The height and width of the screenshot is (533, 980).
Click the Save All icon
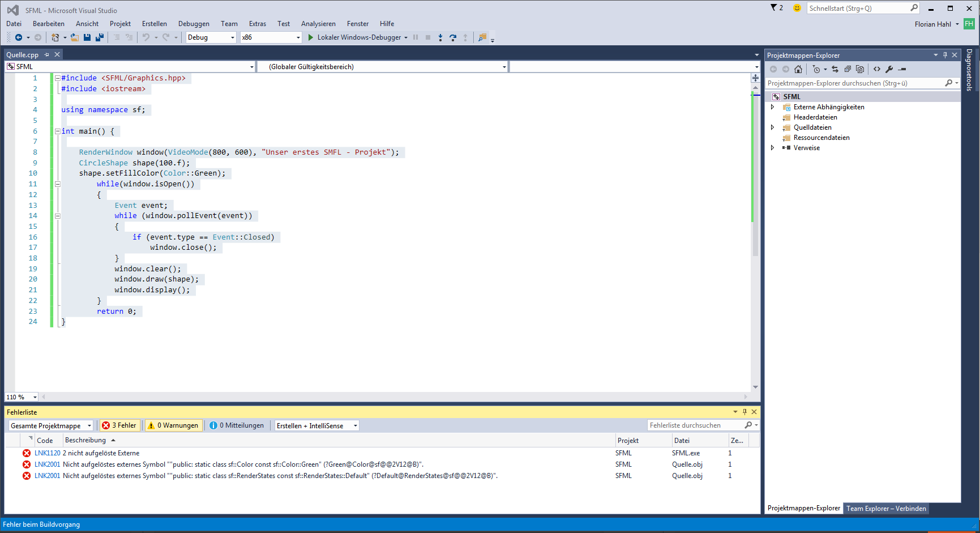100,37
